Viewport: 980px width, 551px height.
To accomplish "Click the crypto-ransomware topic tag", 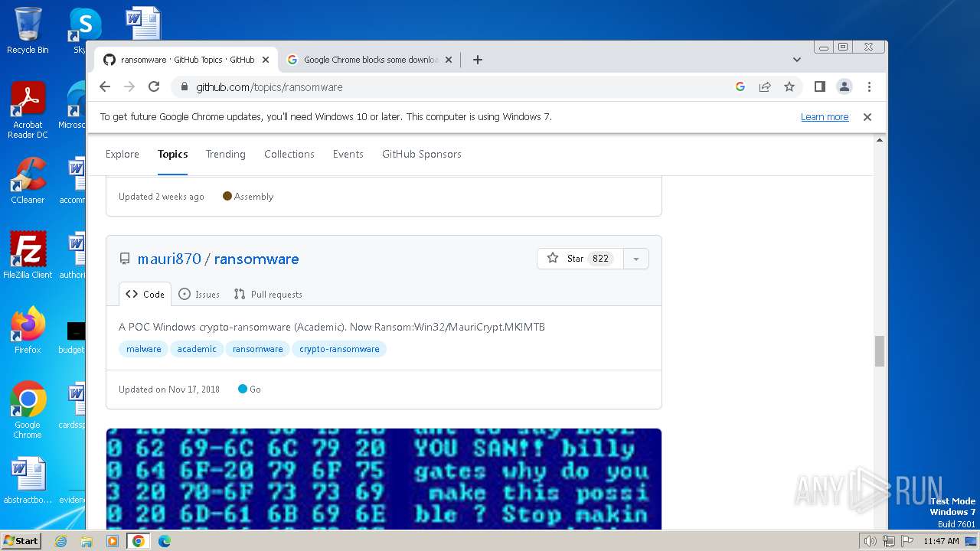I will point(339,349).
